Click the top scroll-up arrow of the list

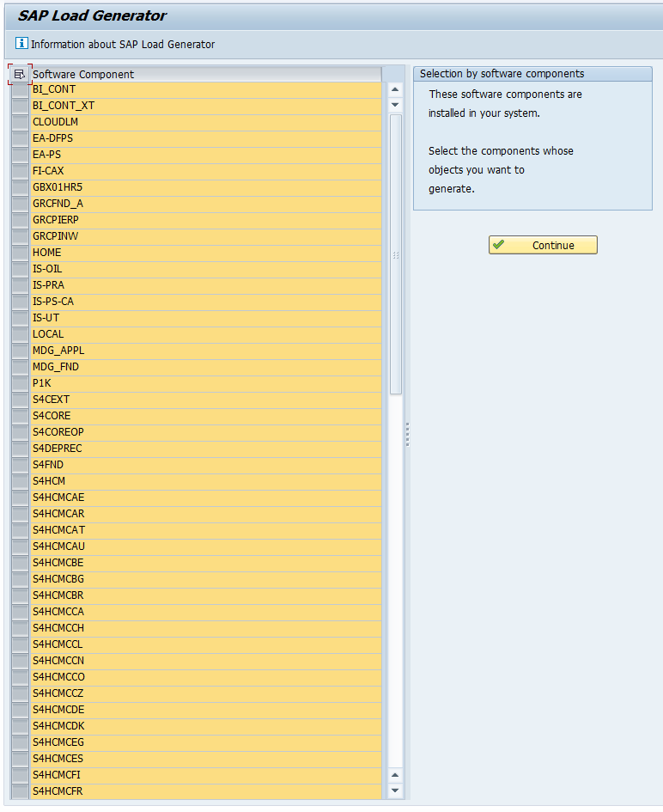point(395,89)
